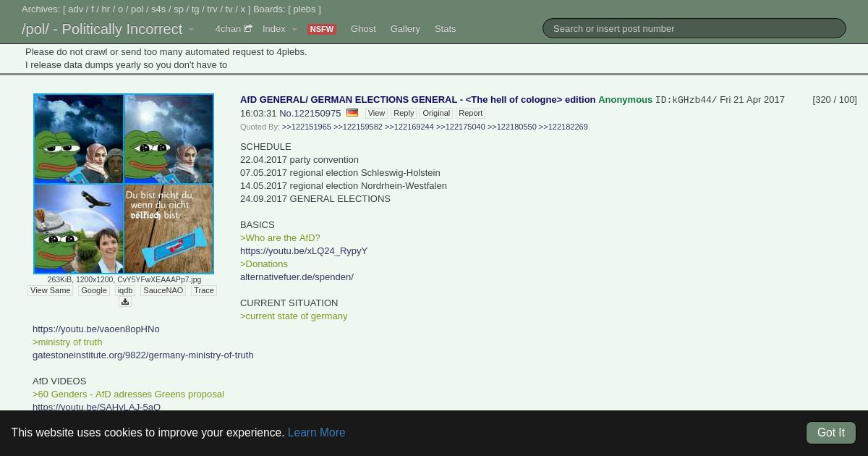The height and width of the screenshot is (456, 868).
Task: Open the trv archive link
Action: (213, 9)
